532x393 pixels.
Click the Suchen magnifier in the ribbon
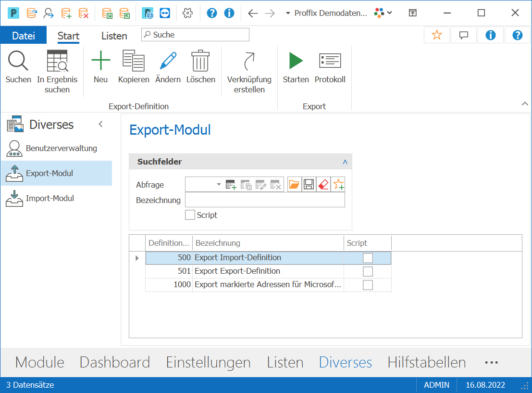click(x=18, y=61)
